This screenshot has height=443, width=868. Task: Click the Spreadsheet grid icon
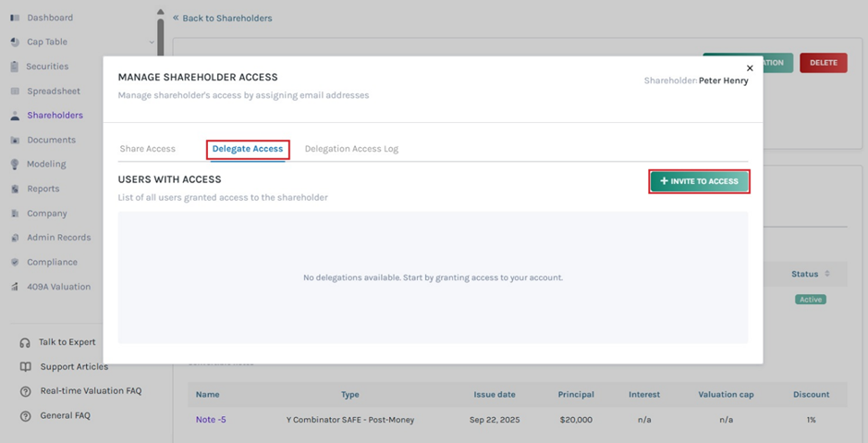coord(15,91)
